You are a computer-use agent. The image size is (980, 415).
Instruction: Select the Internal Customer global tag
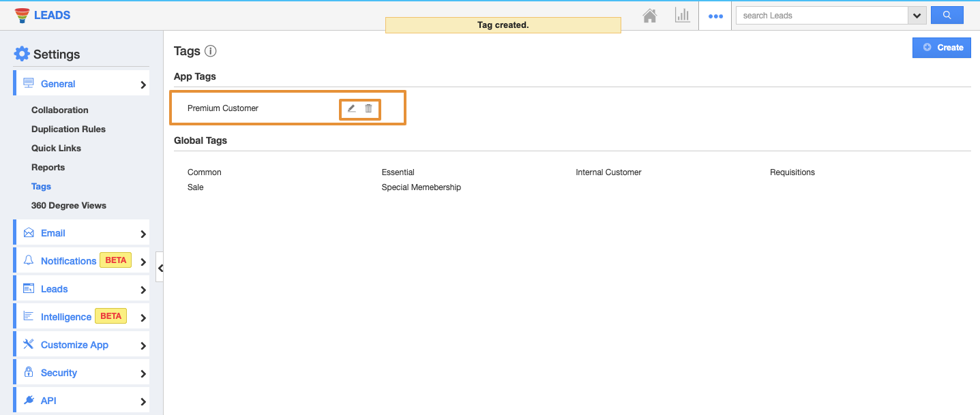click(608, 172)
